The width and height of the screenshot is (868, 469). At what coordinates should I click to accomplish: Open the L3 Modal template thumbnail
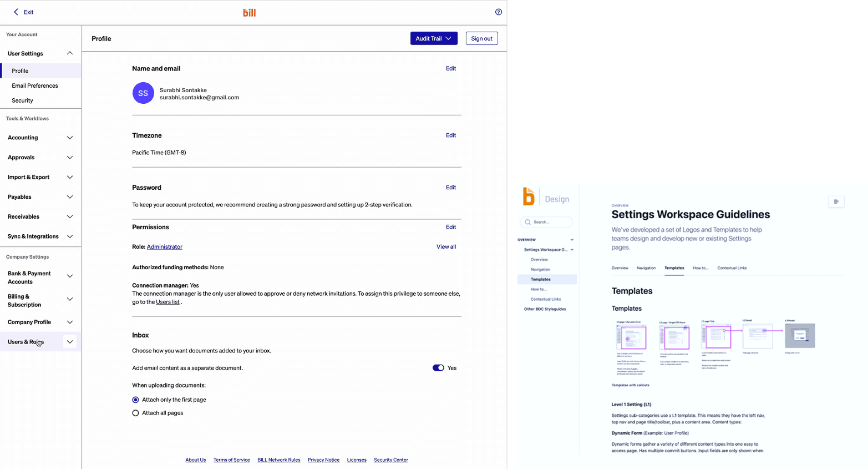tap(800, 336)
